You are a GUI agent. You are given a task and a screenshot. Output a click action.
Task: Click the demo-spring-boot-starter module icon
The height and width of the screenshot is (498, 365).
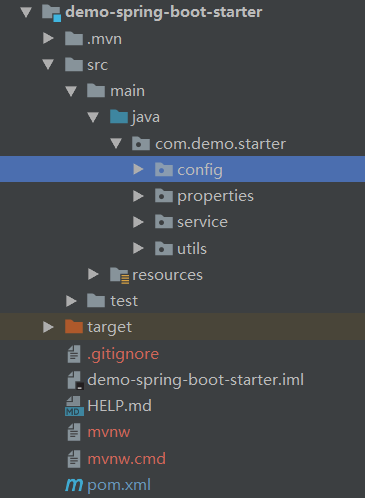pos(51,13)
